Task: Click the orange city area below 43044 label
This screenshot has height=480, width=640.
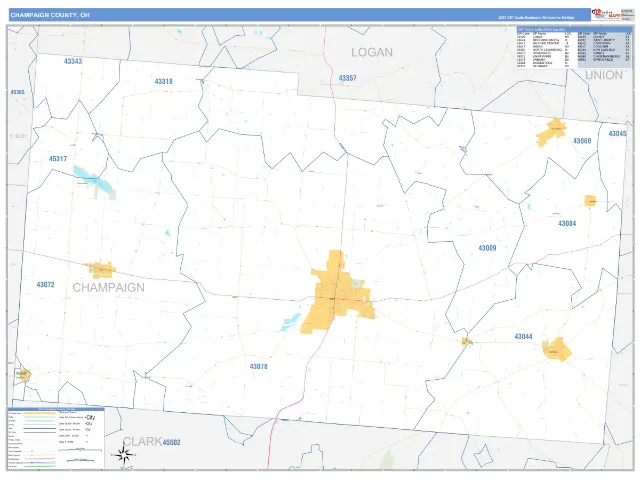Action: (557, 349)
